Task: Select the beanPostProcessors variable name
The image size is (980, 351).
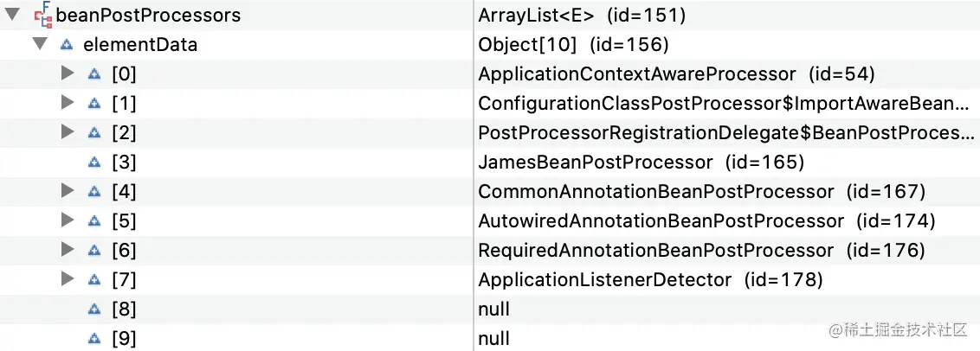Action: [148, 16]
